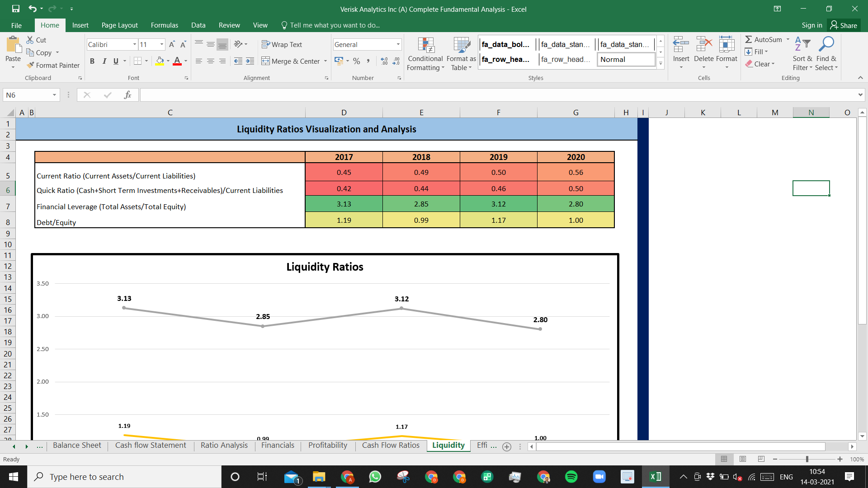
Task: Open Find & Select menu
Action: 826,54
